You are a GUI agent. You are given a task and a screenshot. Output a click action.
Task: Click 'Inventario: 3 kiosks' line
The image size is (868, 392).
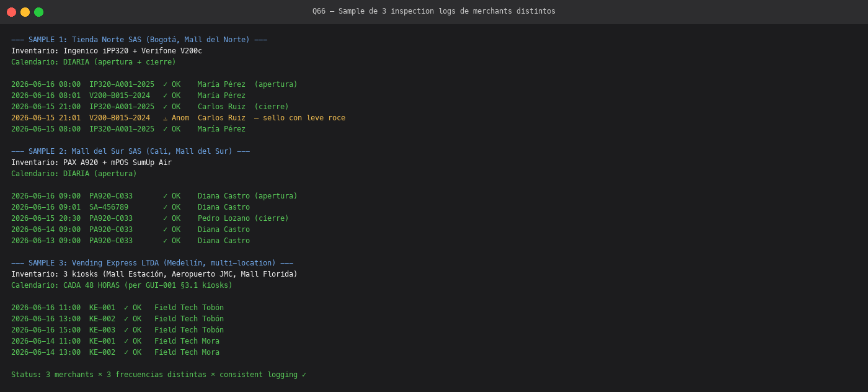pos(154,274)
